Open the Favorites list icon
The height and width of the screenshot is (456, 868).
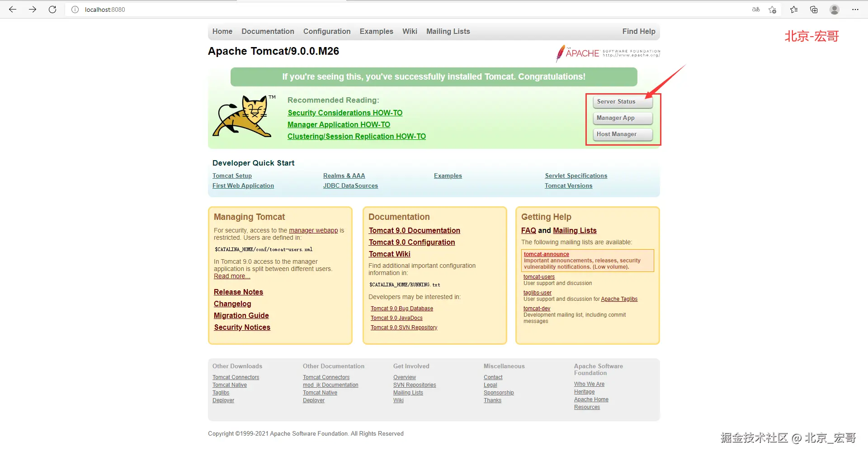[x=794, y=9]
